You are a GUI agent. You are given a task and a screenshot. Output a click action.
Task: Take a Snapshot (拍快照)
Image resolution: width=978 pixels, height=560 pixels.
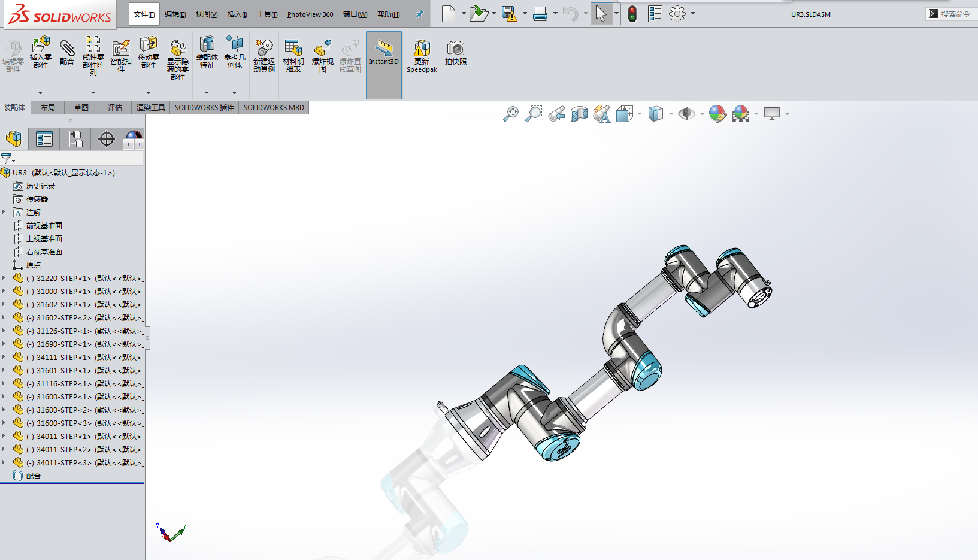[x=456, y=53]
